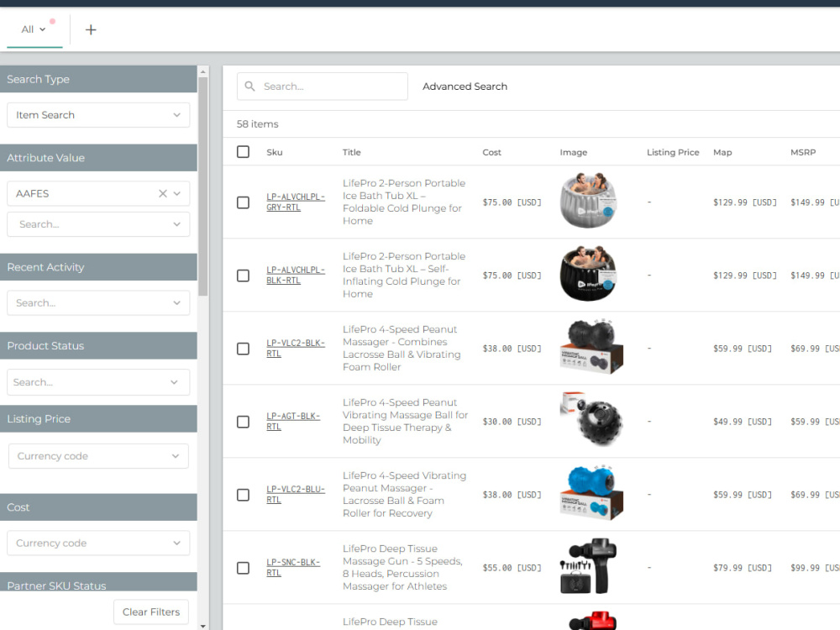840x630 pixels.
Task: Open the LP-AGT-BLK-RTL SKU link
Action: (293, 422)
